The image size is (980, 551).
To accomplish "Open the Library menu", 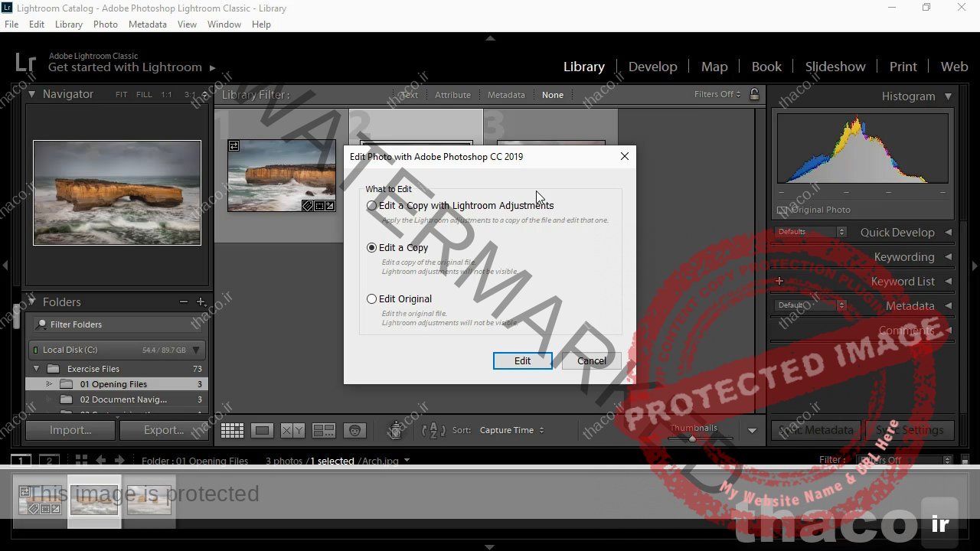I will 69,24.
